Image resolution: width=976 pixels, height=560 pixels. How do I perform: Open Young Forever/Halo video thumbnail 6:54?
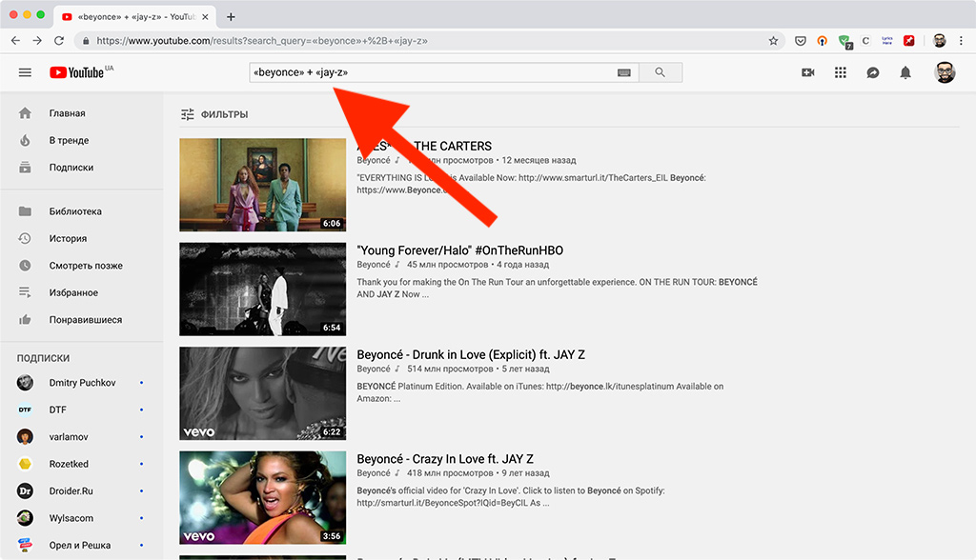click(263, 290)
